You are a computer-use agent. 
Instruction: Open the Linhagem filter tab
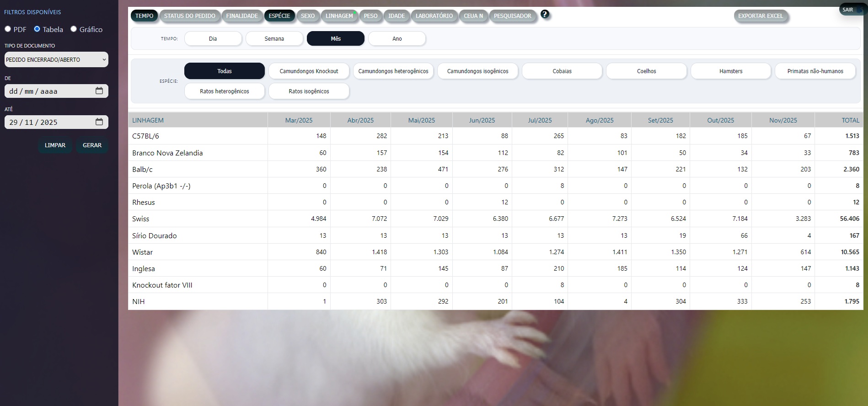[x=339, y=16]
